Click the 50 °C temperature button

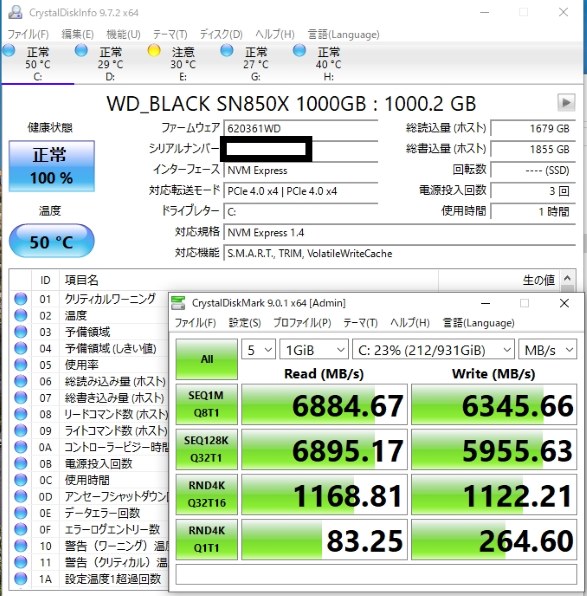tap(51, 241)
